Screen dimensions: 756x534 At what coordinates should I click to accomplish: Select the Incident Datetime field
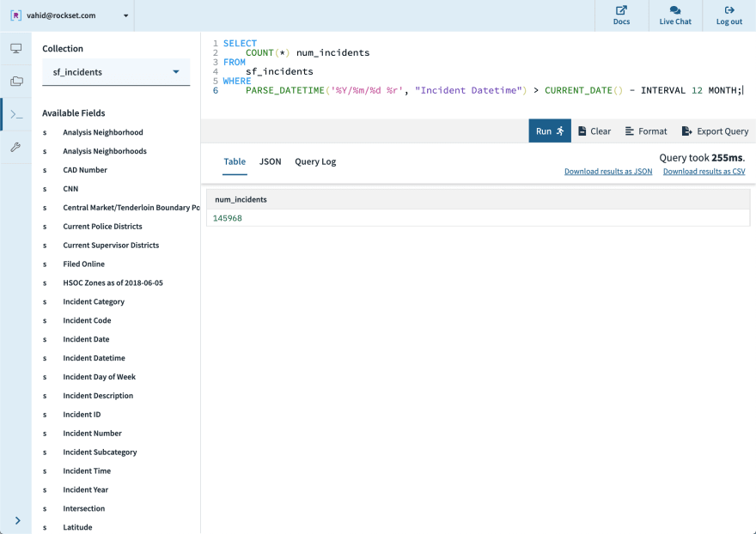point(94,358)
